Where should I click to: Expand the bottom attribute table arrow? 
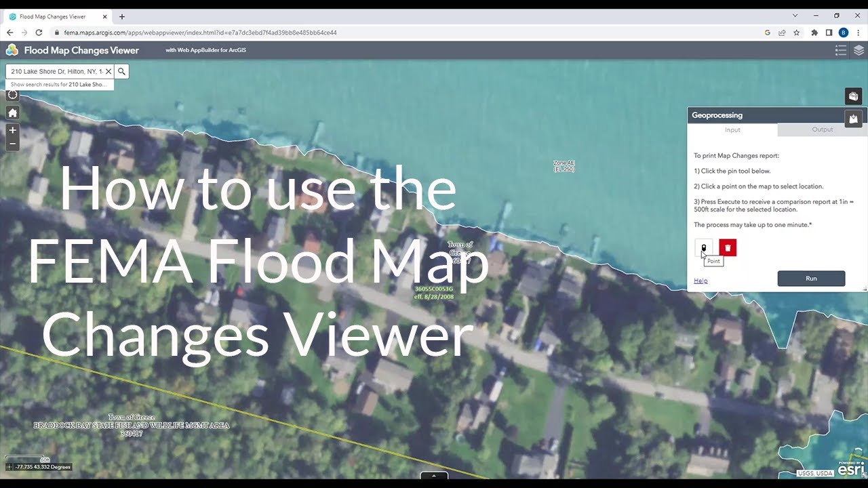pyautogui.click(x=434, y=475)
